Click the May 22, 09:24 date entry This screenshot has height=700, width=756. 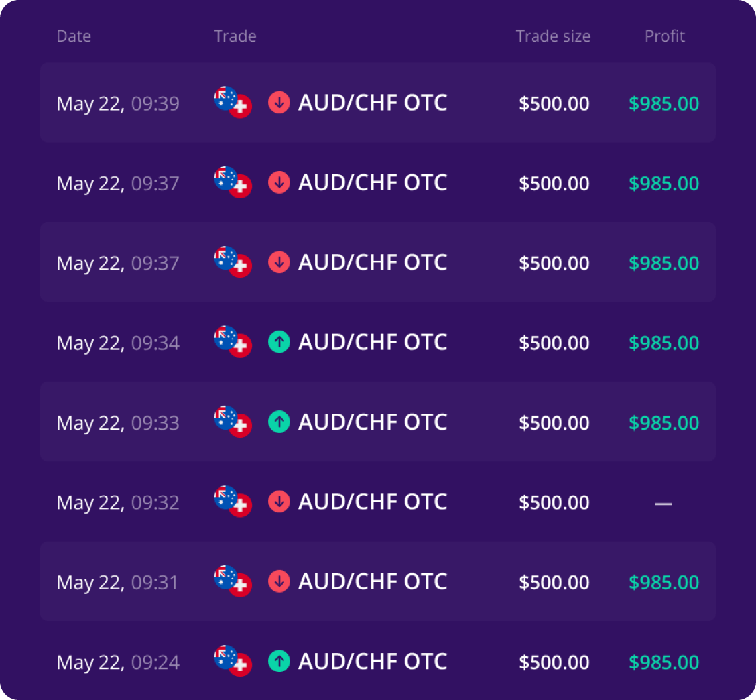click(118, 662)
